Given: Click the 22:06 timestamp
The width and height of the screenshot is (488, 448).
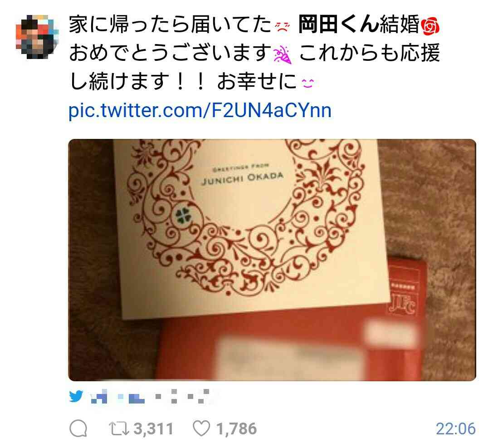Looking at the screenshot, I should 456,428.
